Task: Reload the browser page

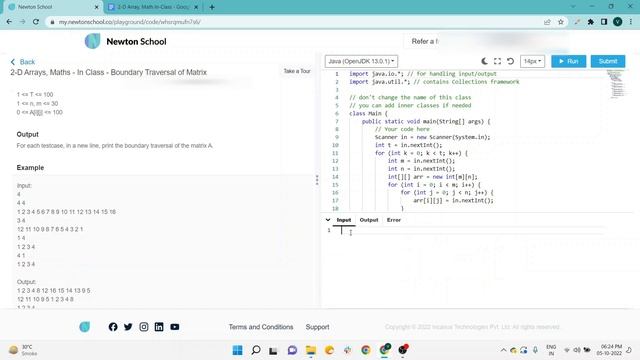Action: pyautogui.click(x=36, y=22)
